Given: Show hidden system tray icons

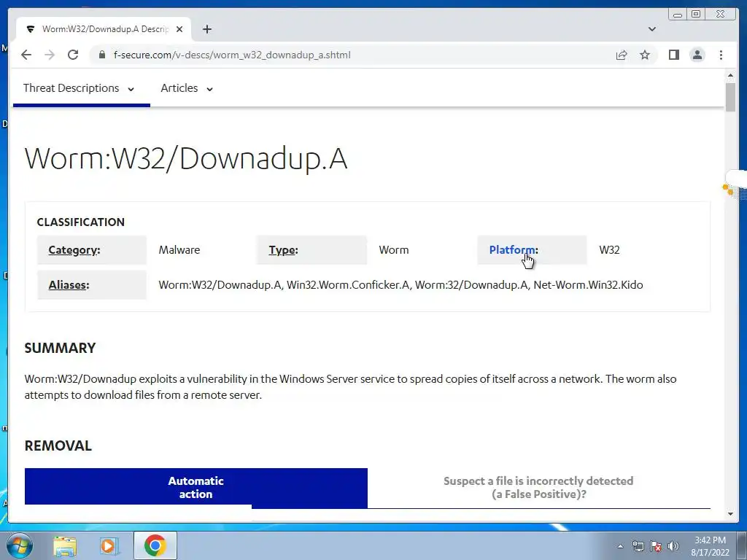Looking at the screenshot, I should click(620, 546).
